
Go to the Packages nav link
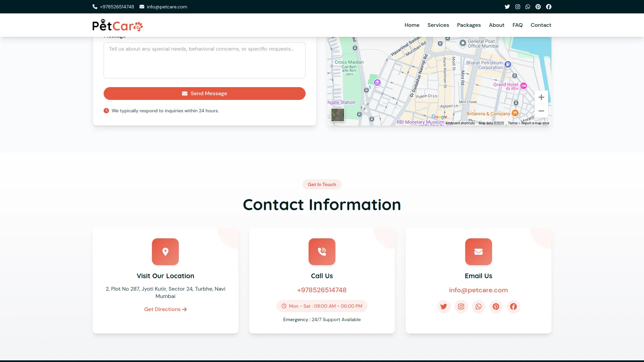point(469,25)
